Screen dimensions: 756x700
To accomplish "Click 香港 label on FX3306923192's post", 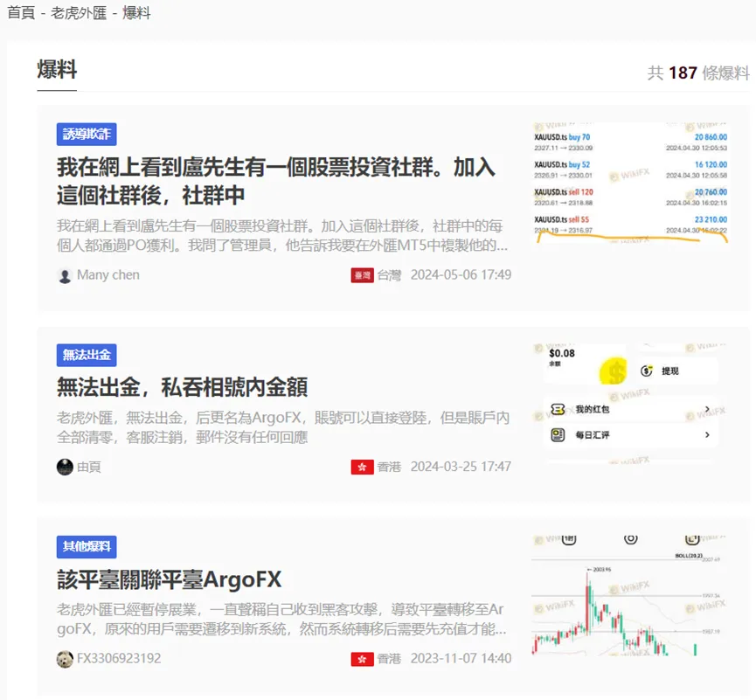I will tap(389, 659).
